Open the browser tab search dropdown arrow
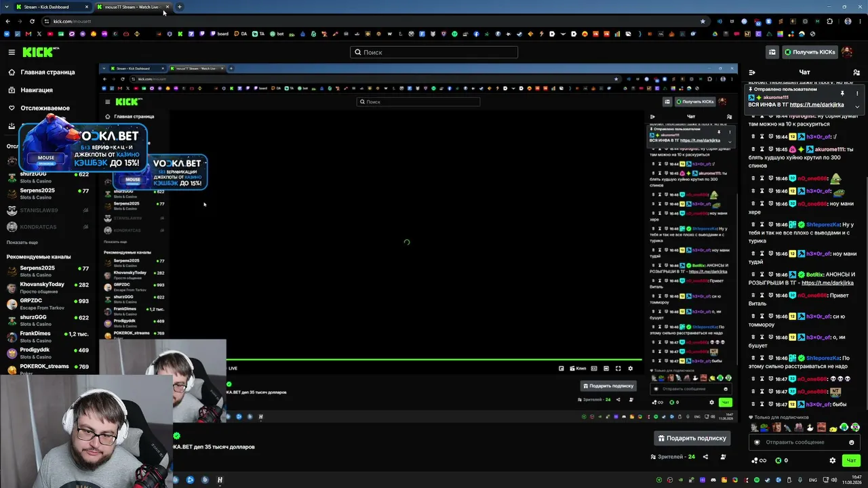Viewport: 868px width, 488px height. point(7,7)
